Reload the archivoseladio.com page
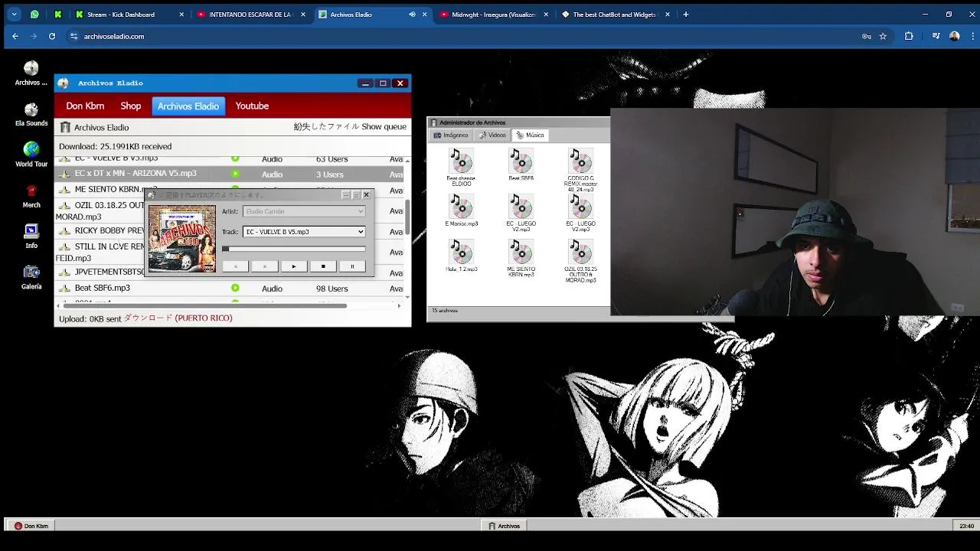The width and height of the screenshot is (980, 551). [52, 36]
